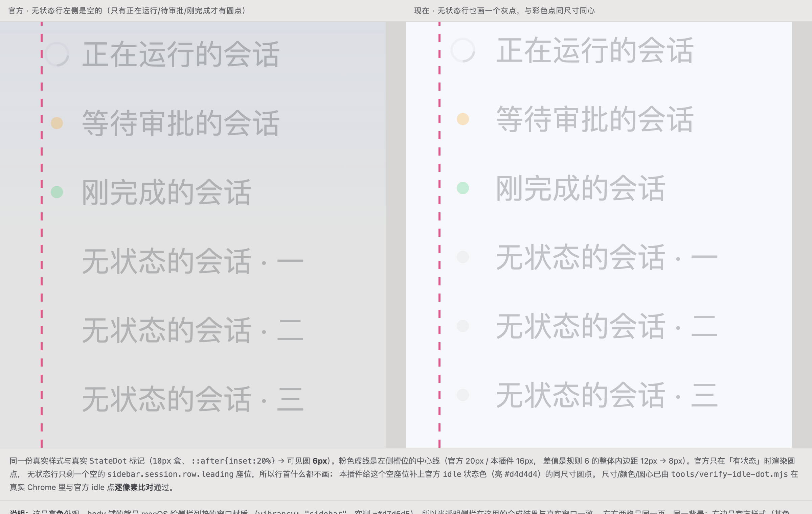This screenshot has width=812, height=514.
Task: Open 无状态的会话 · 一 in the right panel
Action: pyautogui.click(x=607, y=257)
